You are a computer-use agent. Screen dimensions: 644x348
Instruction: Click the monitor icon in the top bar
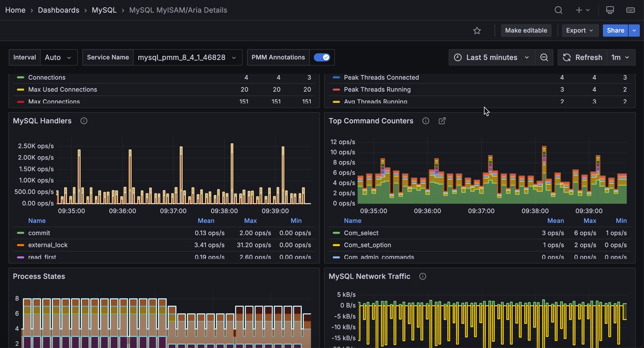point(610,10)
